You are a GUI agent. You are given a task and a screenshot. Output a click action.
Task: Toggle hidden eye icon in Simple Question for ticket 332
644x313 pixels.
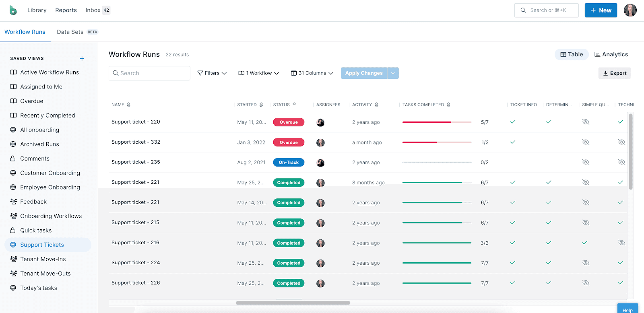pos(586,142)
